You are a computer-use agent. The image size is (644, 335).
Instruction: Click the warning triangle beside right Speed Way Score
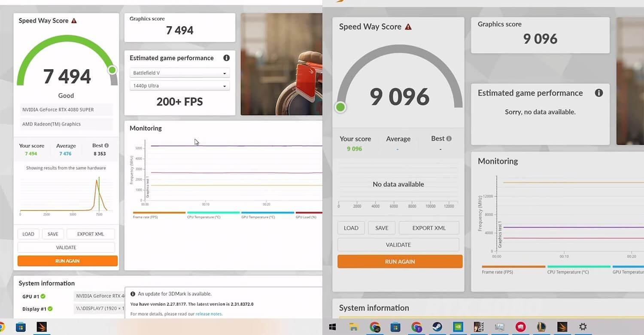pos(408,27)
